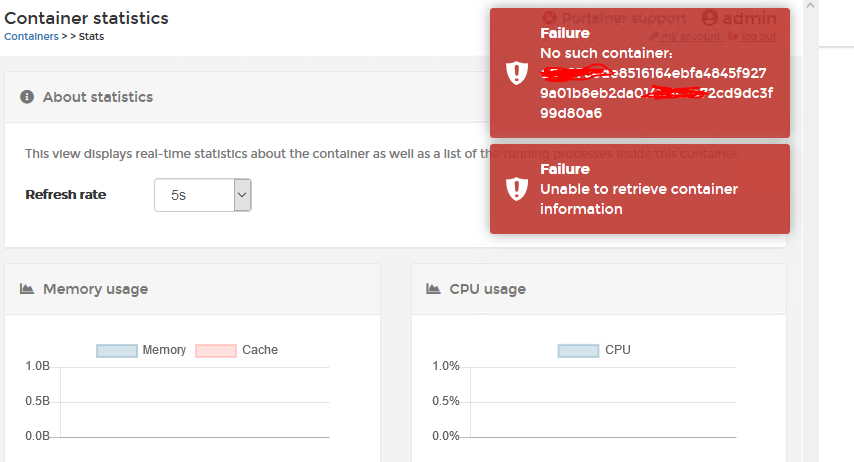Image resolution: width=854 pixels, height=462 pixels.
Task: Click shield icon on No such container alert
Action: pos(516,73)
